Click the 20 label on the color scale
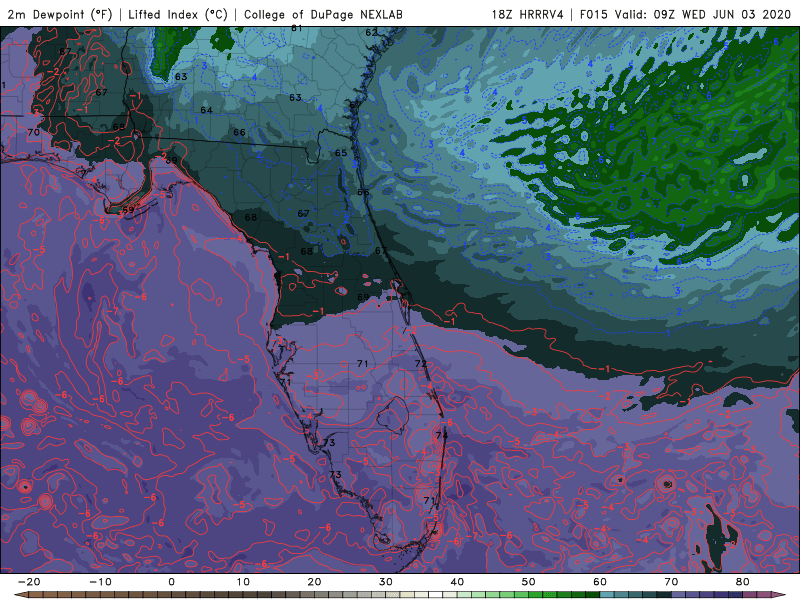The image size is (800, 600). [x=314, y=582]
